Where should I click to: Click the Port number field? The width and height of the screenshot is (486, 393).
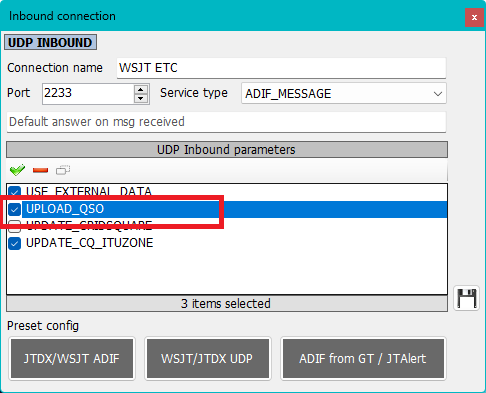pyautogui.click(x=88, y=93)
